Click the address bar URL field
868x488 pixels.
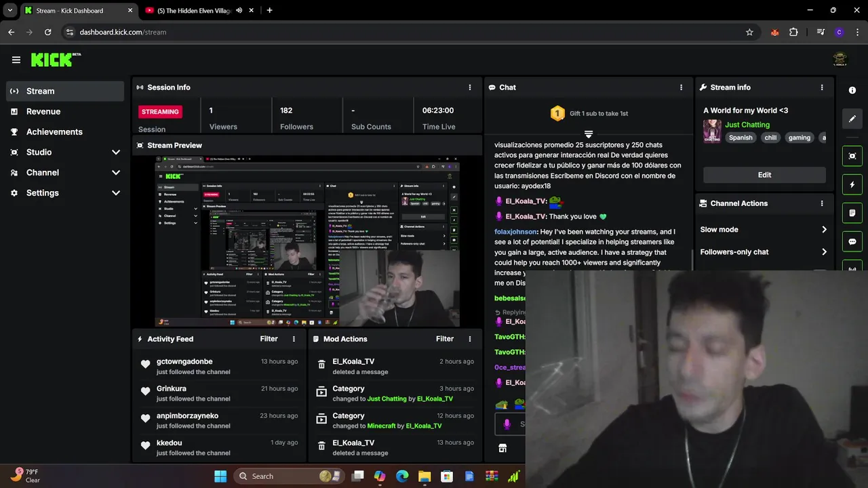407,32
